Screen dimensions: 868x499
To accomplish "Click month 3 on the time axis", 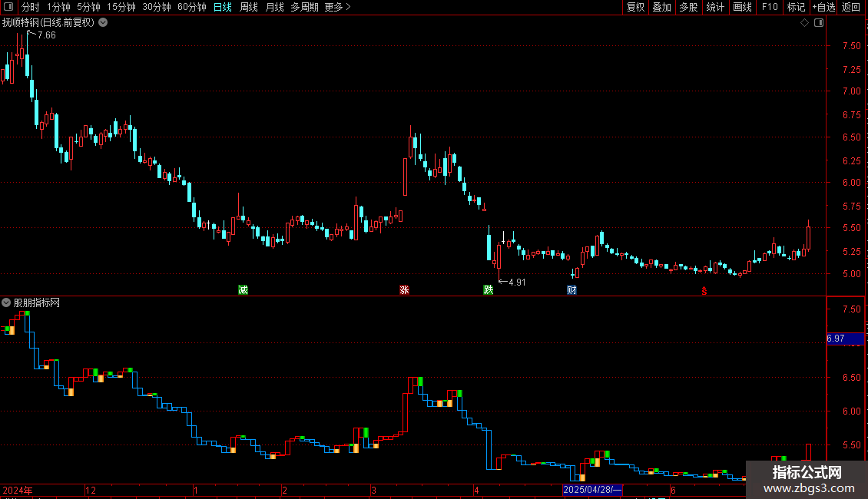I will point(373,490).
